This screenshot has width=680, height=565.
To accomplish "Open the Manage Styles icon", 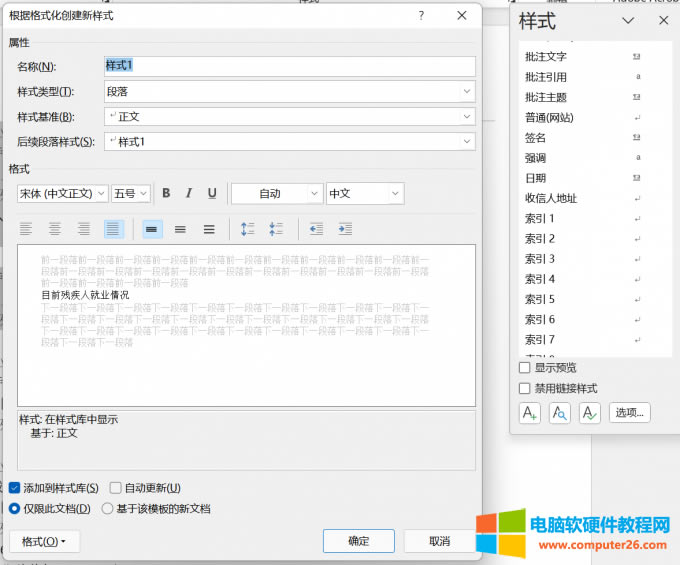I will point(590,412).
